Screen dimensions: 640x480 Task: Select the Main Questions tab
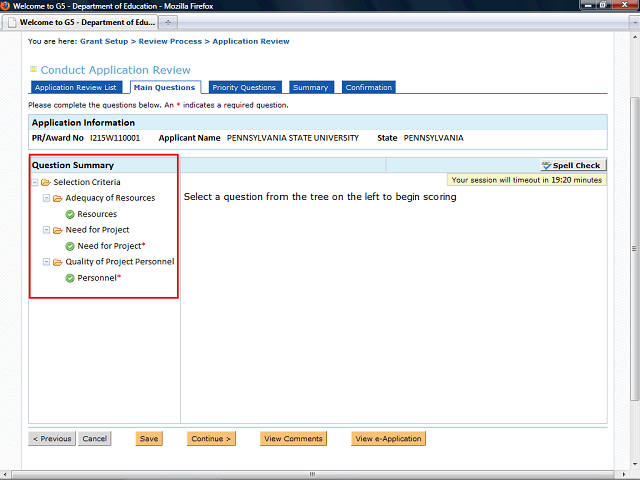(165, 87)
